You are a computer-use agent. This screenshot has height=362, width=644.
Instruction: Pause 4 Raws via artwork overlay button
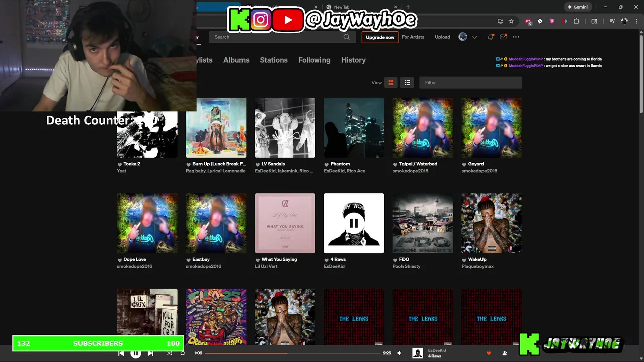coord(354,223)
